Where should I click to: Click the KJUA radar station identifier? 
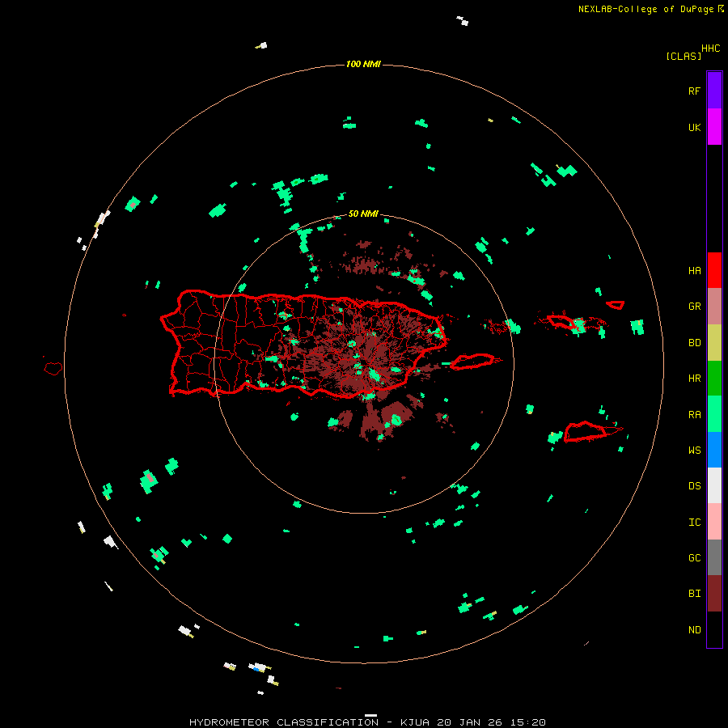415,722
